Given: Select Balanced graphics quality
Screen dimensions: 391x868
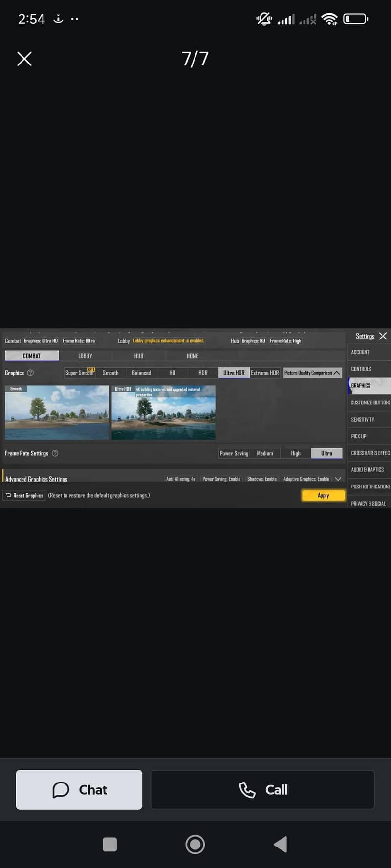Looking at the screenshot, I should 141,373.
